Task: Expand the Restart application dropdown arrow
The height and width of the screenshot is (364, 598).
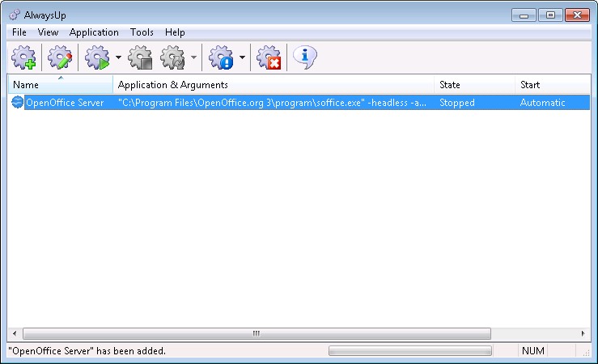Action: point(193,57)
